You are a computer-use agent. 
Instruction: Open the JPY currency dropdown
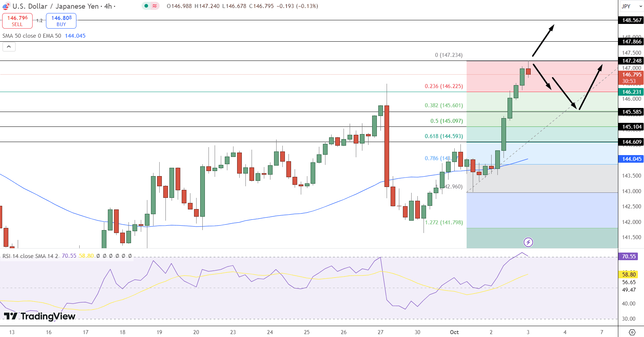(x=631, y=6)
